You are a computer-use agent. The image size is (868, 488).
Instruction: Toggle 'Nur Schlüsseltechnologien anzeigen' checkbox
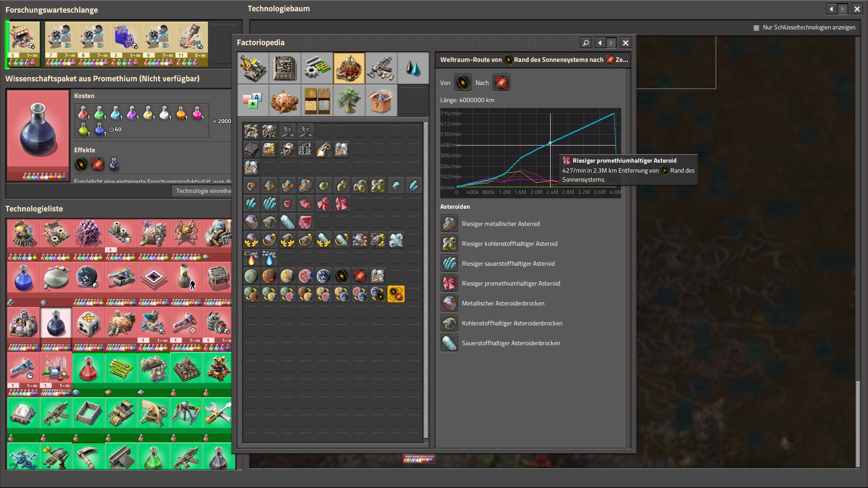click(756, 28)
